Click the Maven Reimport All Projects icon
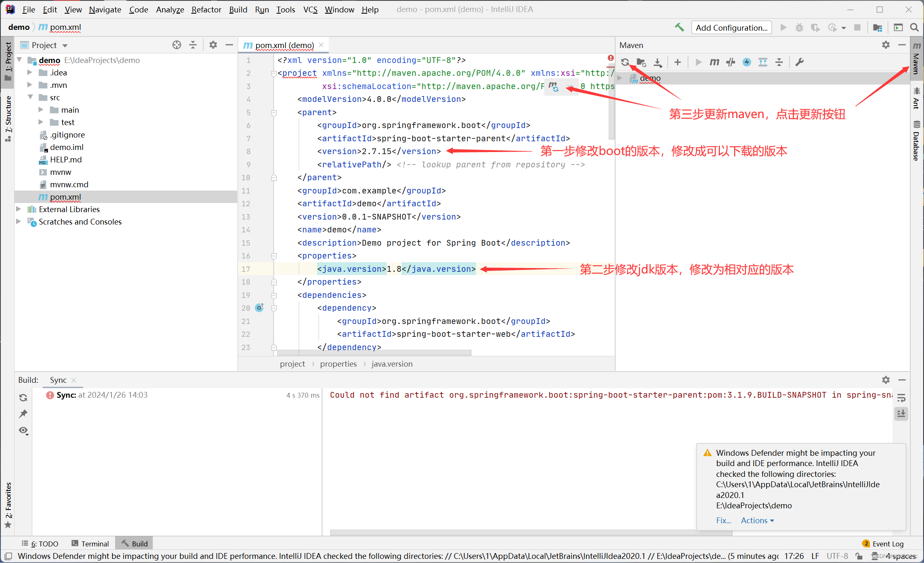This screenshot has width=924, height=563. (x=625, y=62)
